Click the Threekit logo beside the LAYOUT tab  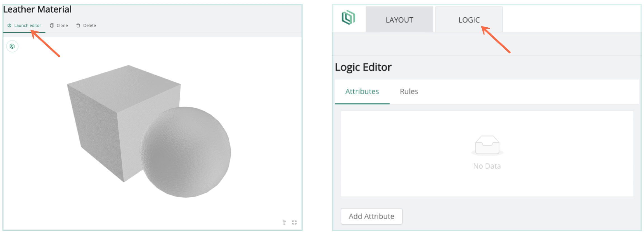[348, 18]
